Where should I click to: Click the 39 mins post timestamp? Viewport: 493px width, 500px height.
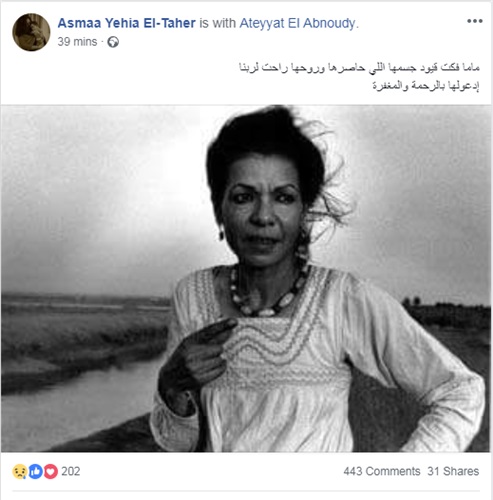[x=77, y=42]
